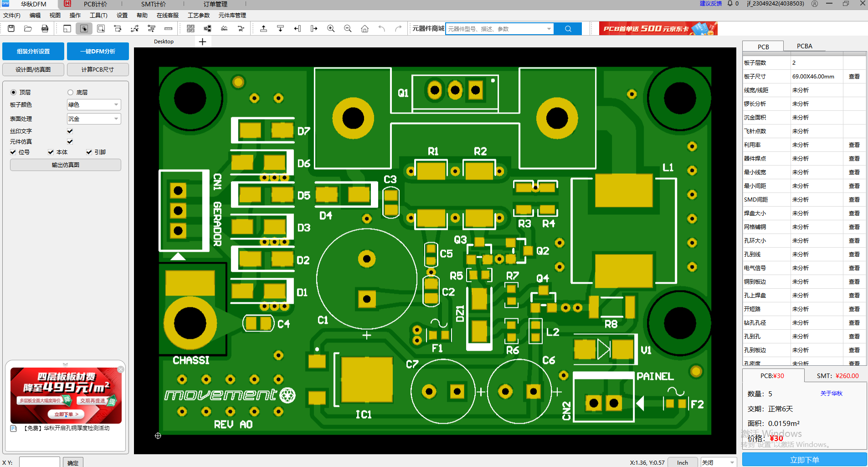Open the Ohm impedance calculator icon
The width and height of the screenshot is (868, 467).
(224, 29)
